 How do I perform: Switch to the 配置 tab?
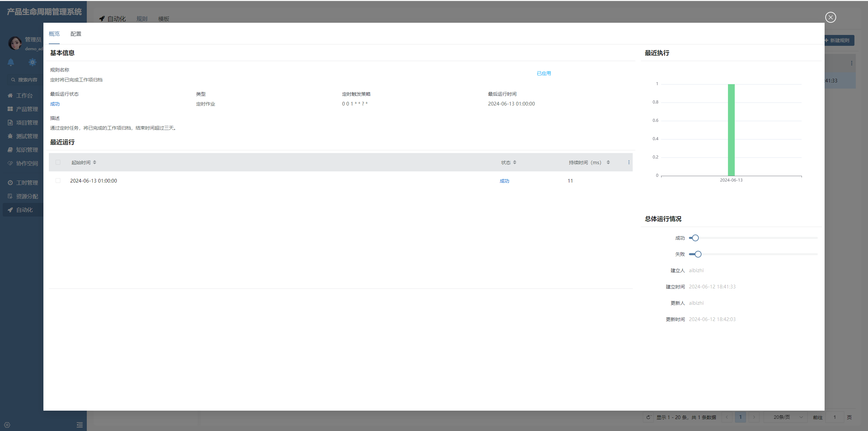coord(76,34)
